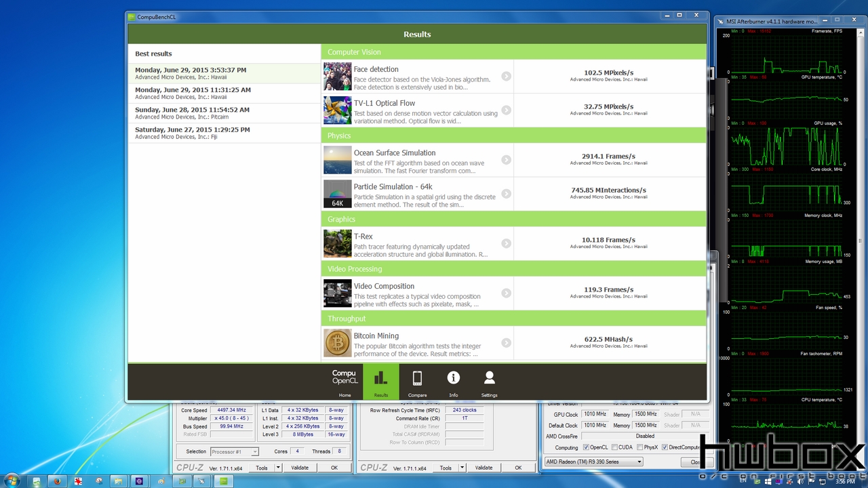Click the 10.118 Frames/s T-Rex value
Image resolution: width=868 pixels, height=488 pixels.
(x=608, y=239)
